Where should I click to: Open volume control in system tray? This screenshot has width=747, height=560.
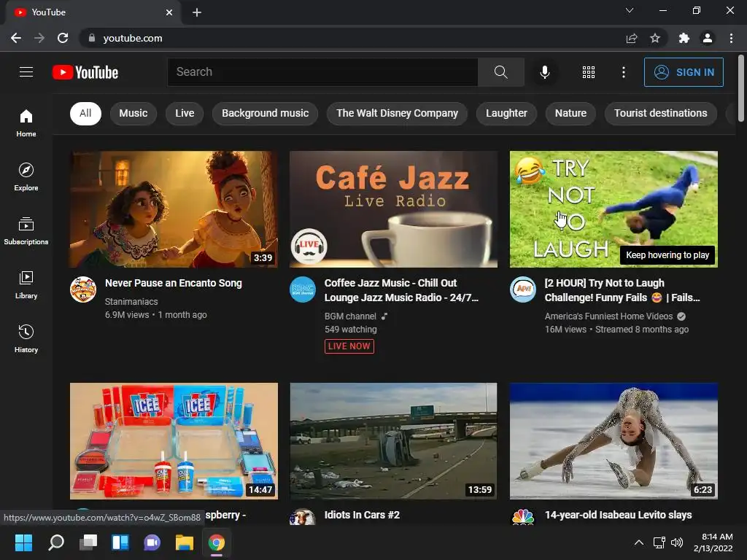[676, 542]
